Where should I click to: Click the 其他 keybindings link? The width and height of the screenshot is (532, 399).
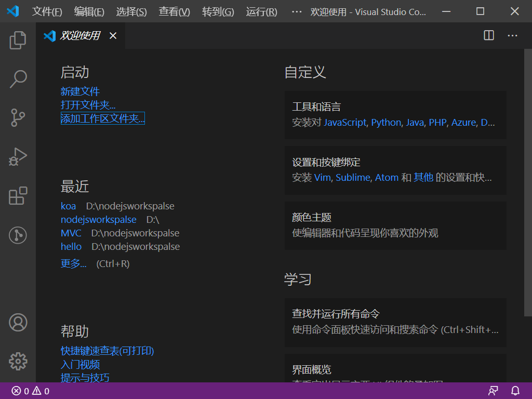tap(423, 178)
